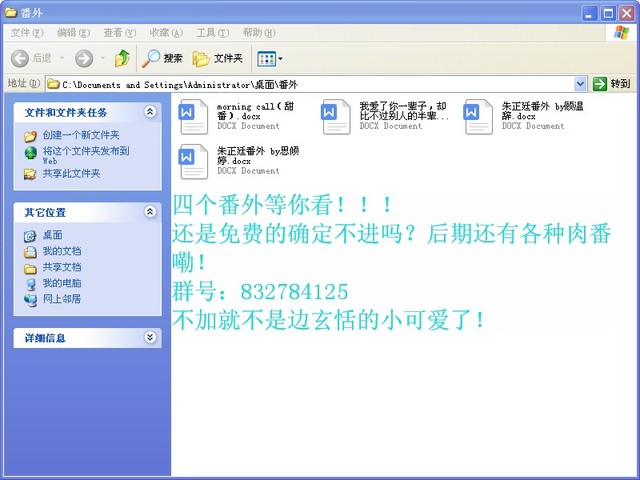Go to 桌面 in other places
The image size is (640, 480).
point(53,235)
